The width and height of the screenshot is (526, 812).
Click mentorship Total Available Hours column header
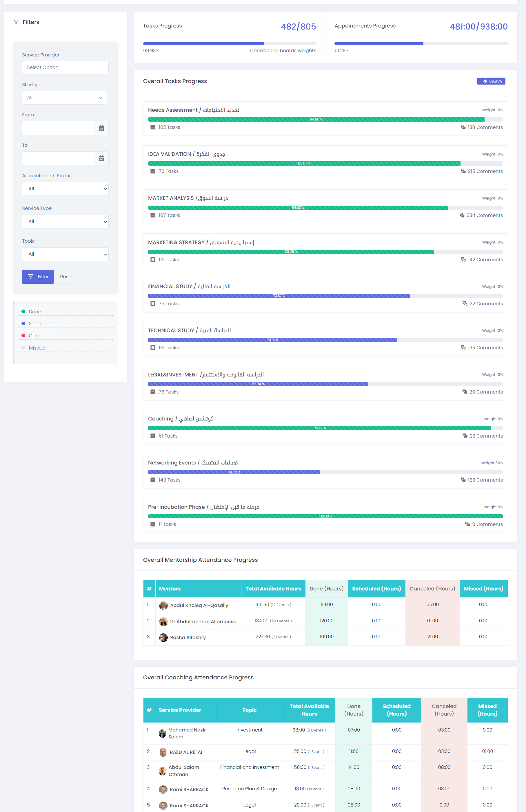273,589
